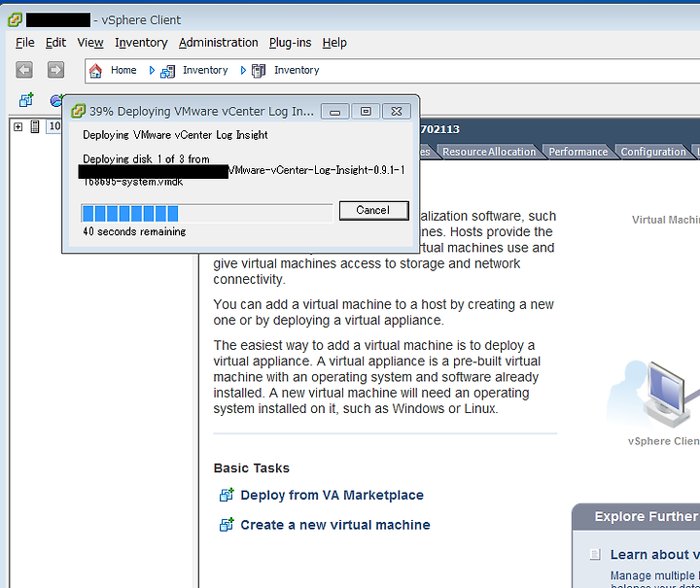The height and width of the screenshot is (588, 700).
Task: Click the second Inventory breadcrumb label
Action: click(297, 70)
